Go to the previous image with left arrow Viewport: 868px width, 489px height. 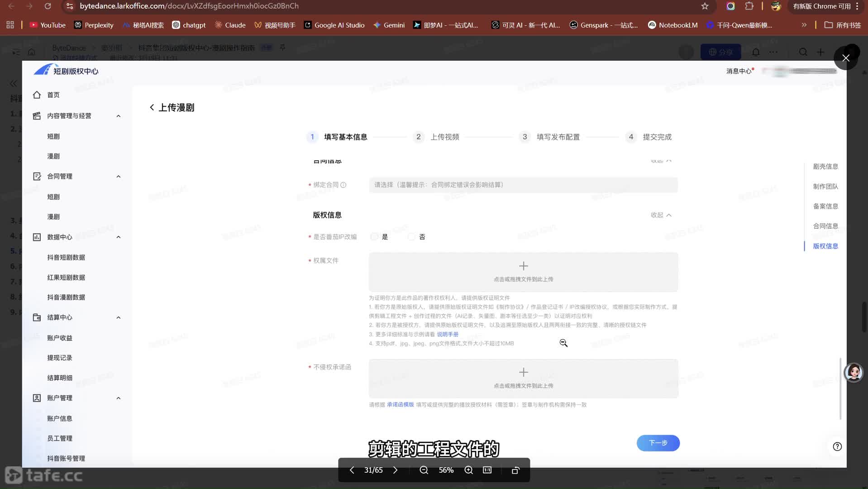[x=352, y=470]
